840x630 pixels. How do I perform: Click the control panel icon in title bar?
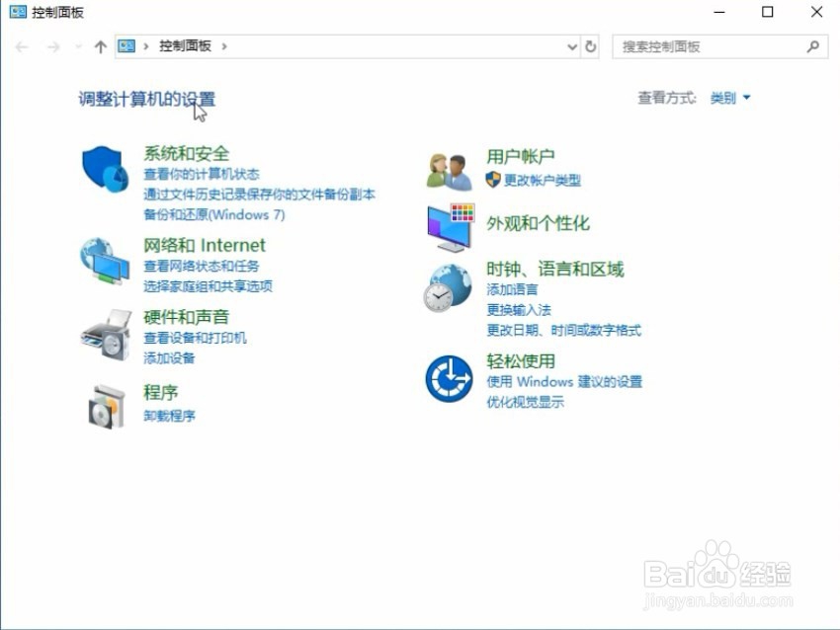click(18, 12)
